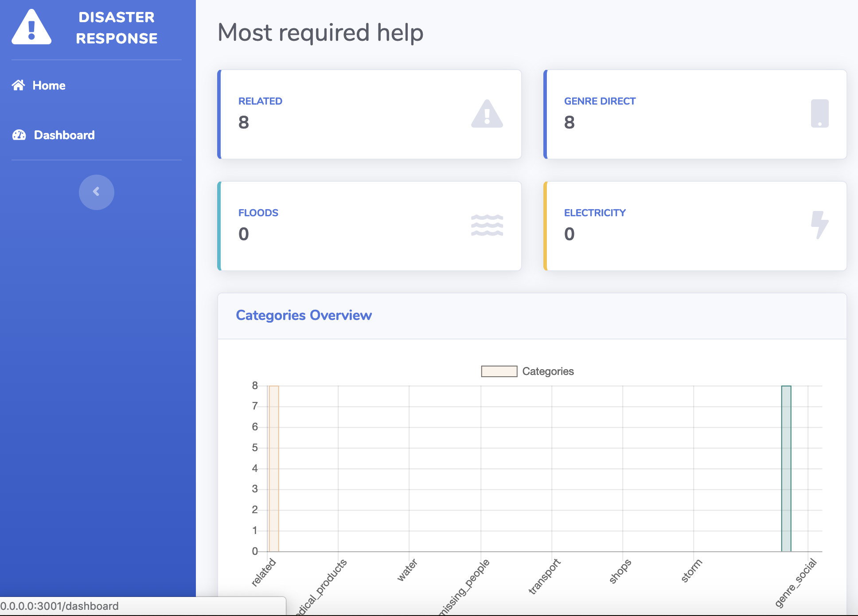Viewport: 858px width, 616px height.
Task: Click the storm axis label on chart
Action: tap(692, 570)
